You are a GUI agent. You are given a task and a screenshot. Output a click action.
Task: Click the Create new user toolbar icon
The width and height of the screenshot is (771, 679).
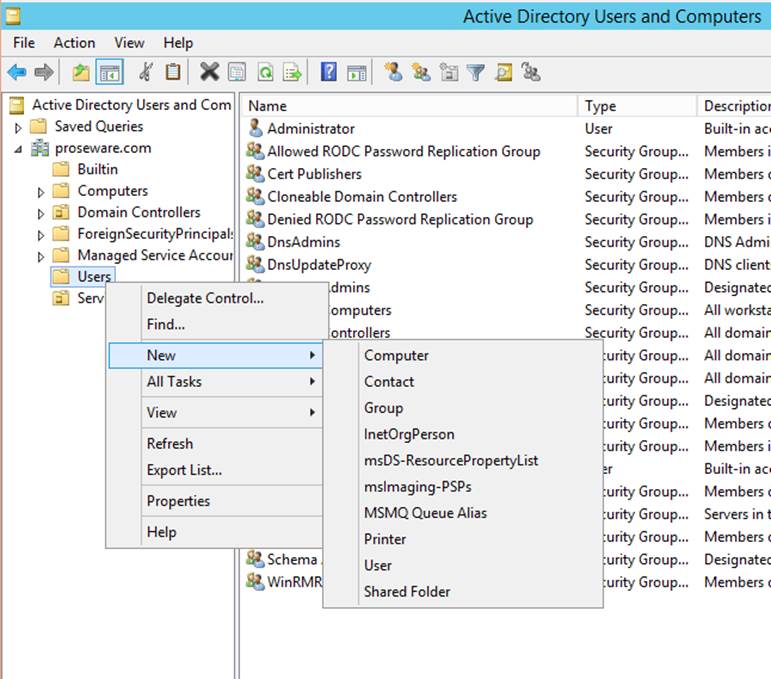point(393,72)
